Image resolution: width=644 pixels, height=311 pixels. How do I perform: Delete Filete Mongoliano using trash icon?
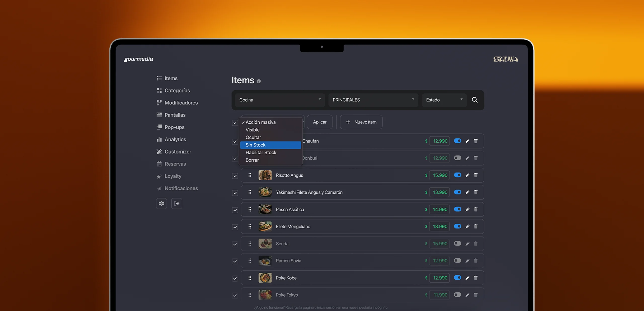coord(476,226)
